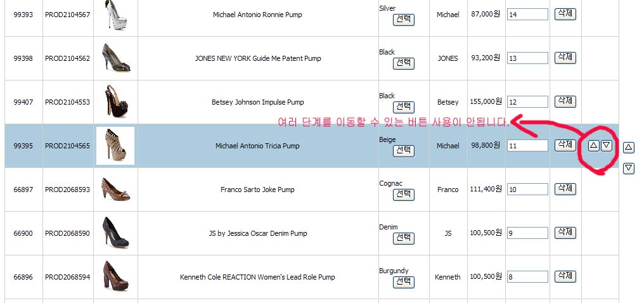Remove the Kenneth Cole REACTION pump row
Image resolution: width=644 pixels, height=303 pixels.
(x=565, y=276)
